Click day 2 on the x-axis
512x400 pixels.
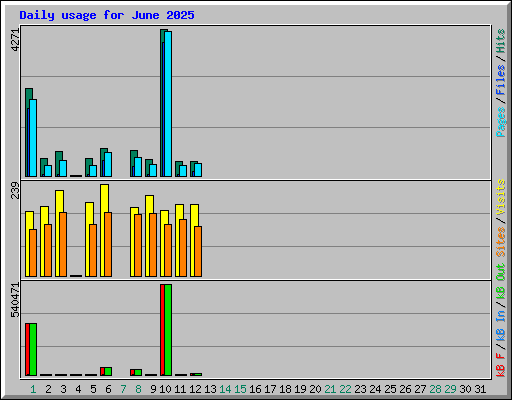pyautogui.click(x=48, y=389)
